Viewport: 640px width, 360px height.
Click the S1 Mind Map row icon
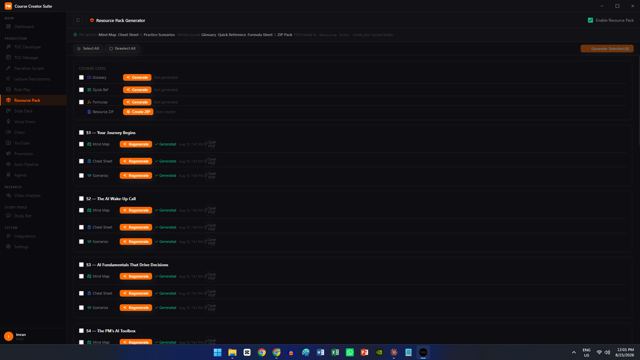(89, 144)
